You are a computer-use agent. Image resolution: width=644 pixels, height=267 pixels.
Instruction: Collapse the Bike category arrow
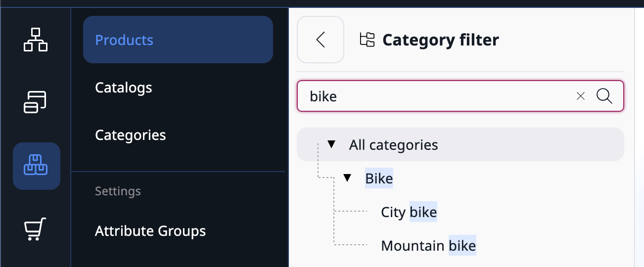(x=347, y=178)
